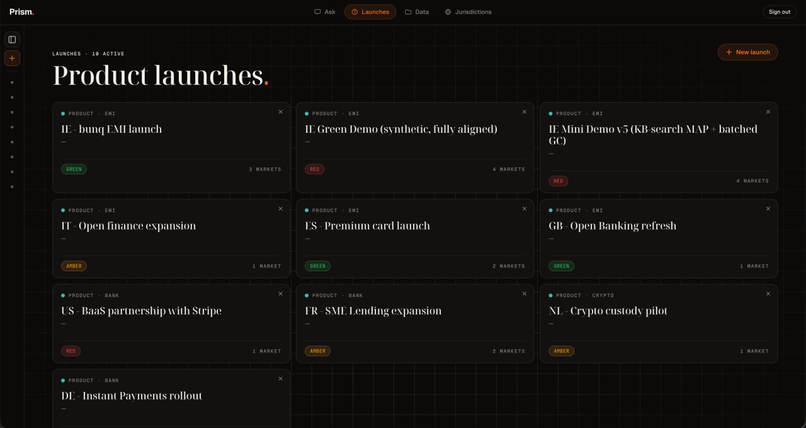Viewport: 806px width, 428px height.
Task: Click RED badge on IE Green Demo
Action: click(x=315, y=169)
